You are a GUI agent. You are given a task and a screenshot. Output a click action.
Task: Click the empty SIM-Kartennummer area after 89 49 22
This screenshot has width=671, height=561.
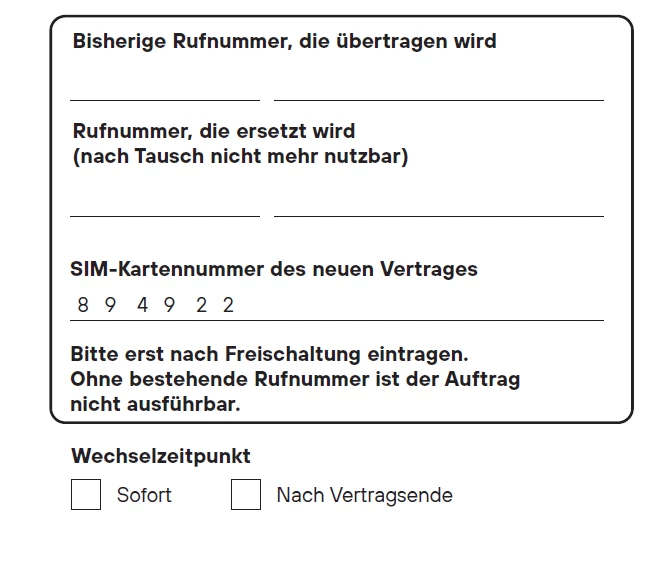pyautogui.click(x=420, y=305)
